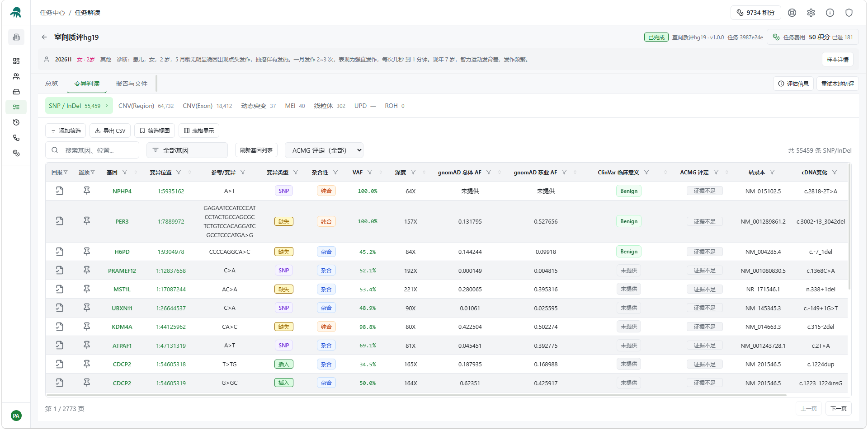Screen dimensions: 868x430
Task: Toggle pin for the MST1L row
Action: (87, 289)
